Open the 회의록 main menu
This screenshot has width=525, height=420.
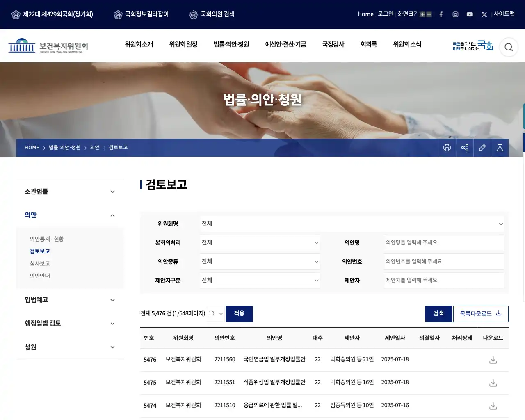pyautogui.click(x=369, y=44)
